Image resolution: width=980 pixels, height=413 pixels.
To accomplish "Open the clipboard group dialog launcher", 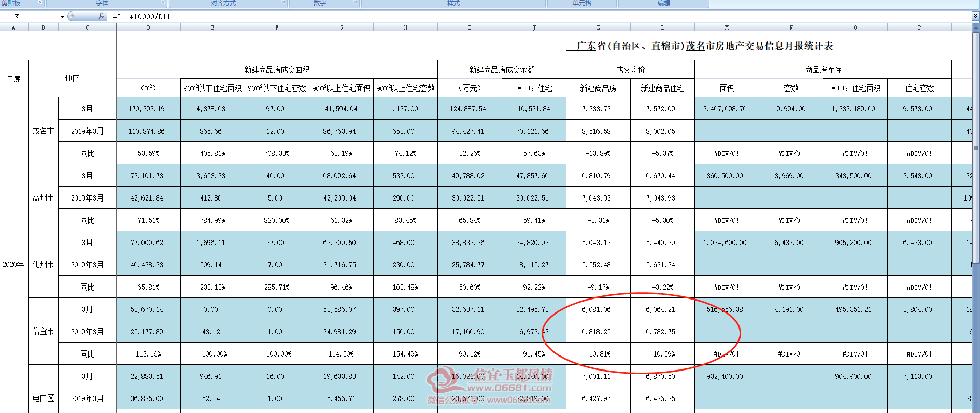I will (40, 3).
